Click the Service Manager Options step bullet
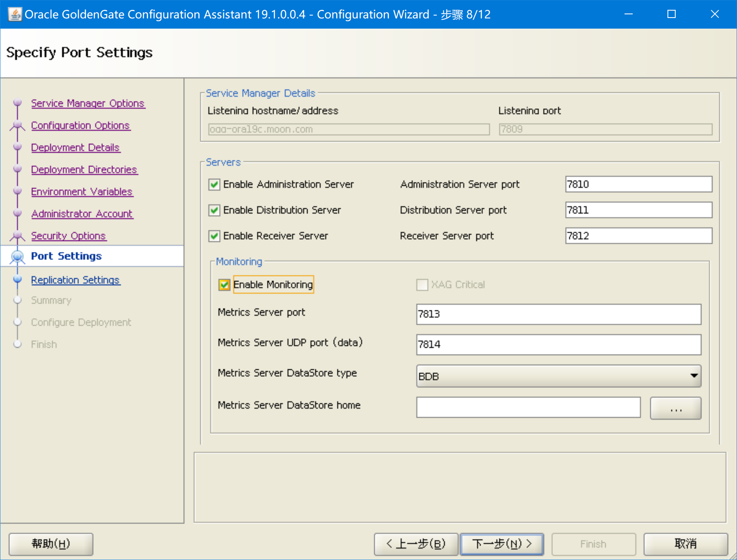Viewport: 737px width, 560px height. (17, 102)
